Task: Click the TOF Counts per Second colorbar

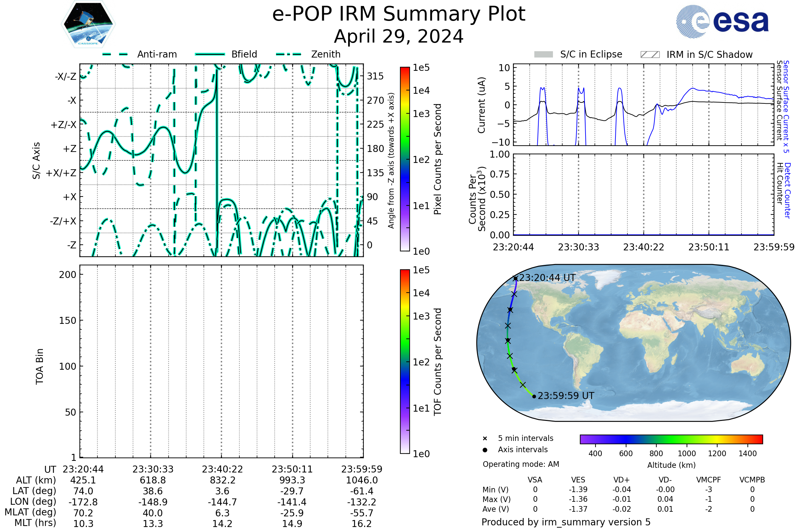Action: [x=405, y=361]
